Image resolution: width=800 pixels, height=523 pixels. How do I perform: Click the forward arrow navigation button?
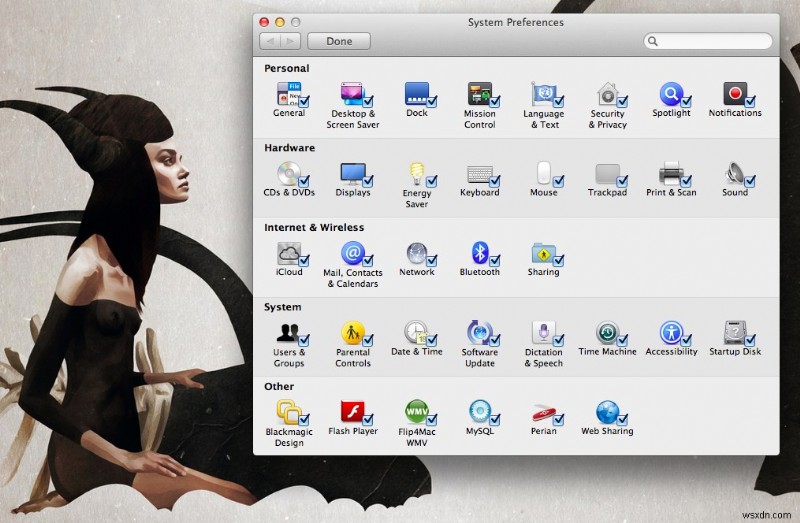[x=290, y=41]
